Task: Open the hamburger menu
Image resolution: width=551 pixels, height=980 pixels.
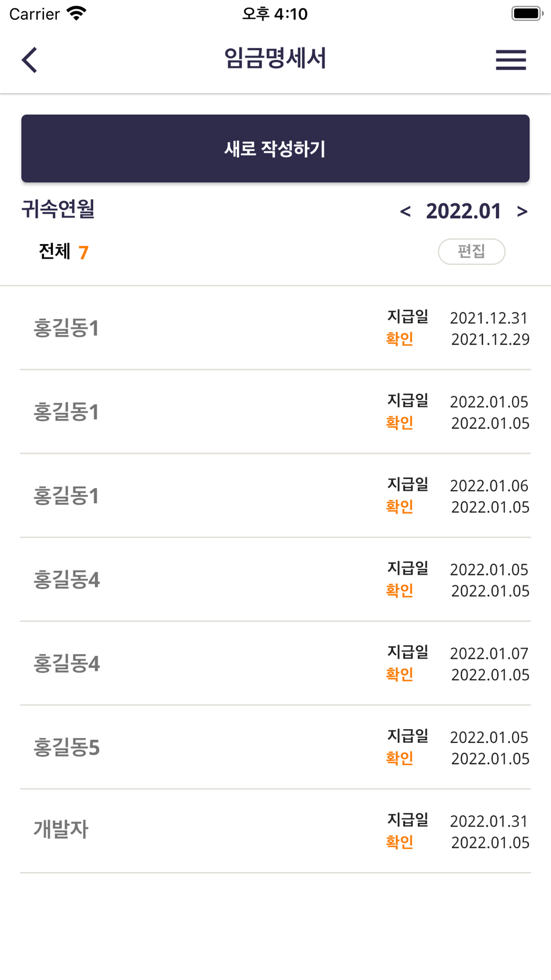Action: click(511, 60)
